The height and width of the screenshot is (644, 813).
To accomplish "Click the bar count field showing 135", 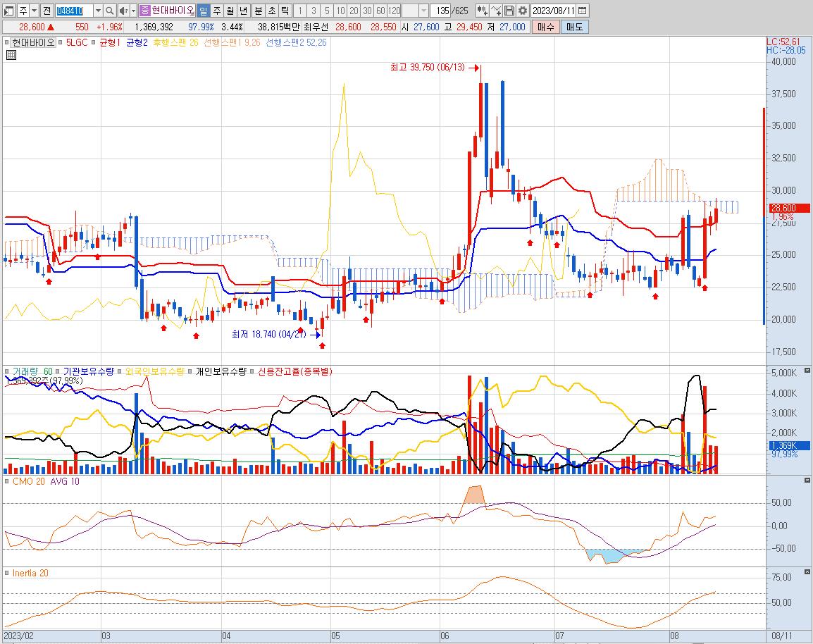I will 441,11.
